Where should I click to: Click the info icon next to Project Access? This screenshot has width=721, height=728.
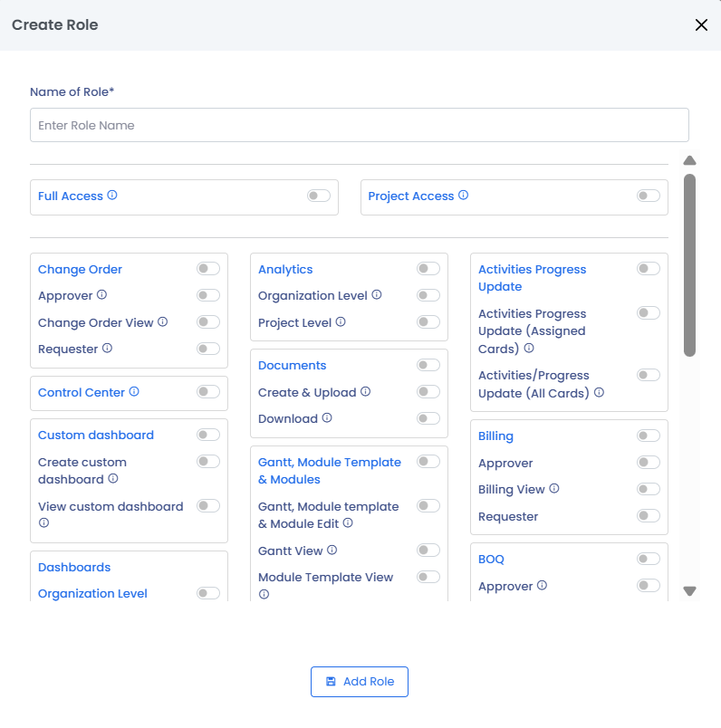point(463,196)
